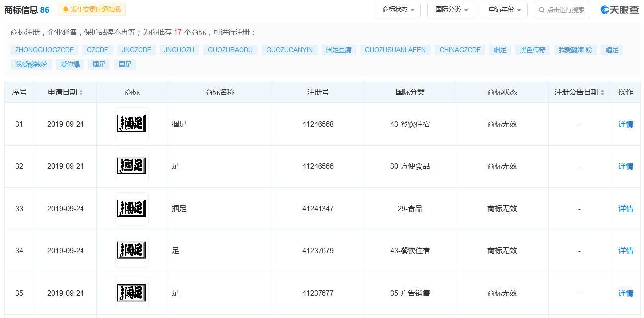Click the 爱你爆 trademark tag
This screenshot has width=644, height=318.
tap(70, 64)
